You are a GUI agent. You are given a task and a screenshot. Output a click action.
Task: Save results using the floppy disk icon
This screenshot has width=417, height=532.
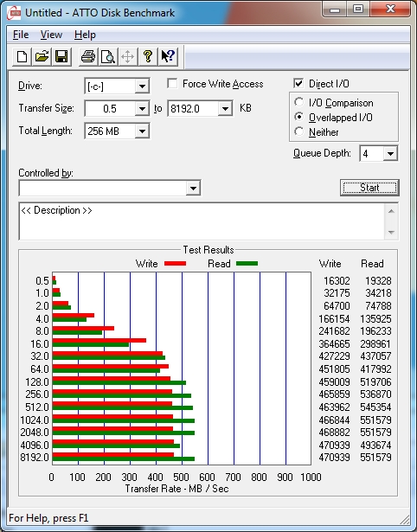pos(61,56)
